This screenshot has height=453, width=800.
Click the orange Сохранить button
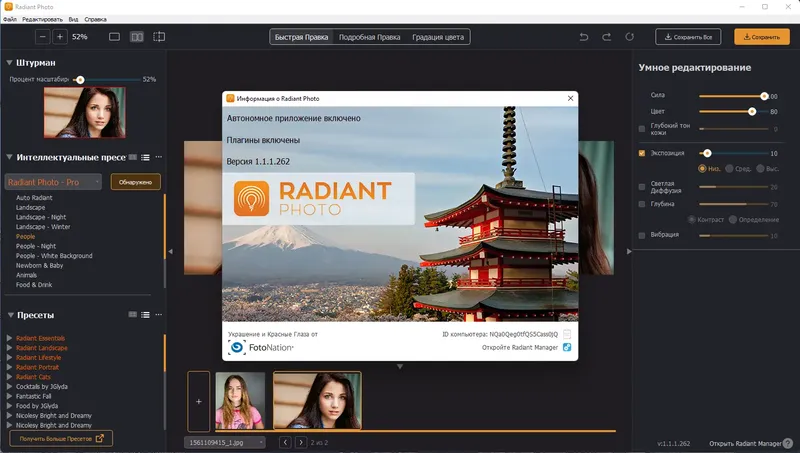(x=762, y=37)
